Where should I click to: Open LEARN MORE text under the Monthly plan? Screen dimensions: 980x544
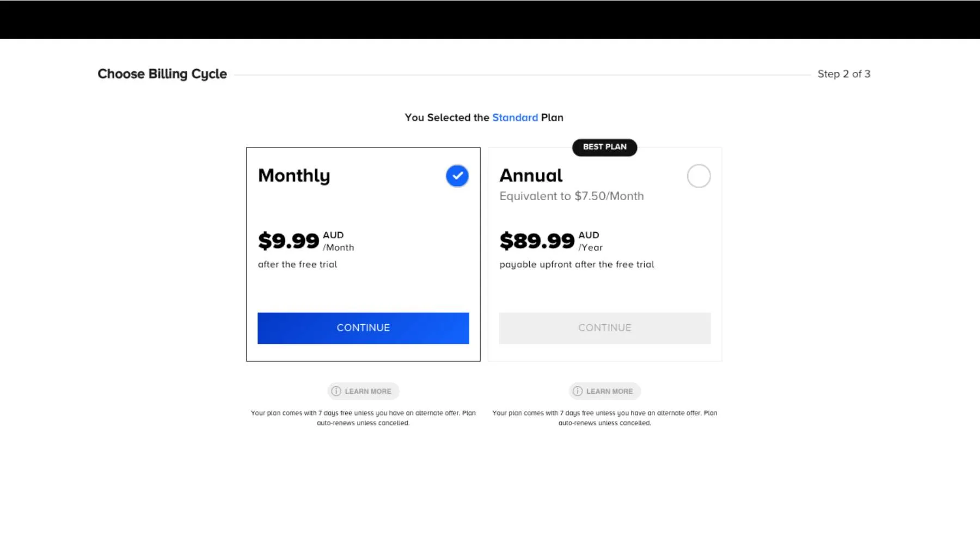pyautogui.click(x=368, y=391)
